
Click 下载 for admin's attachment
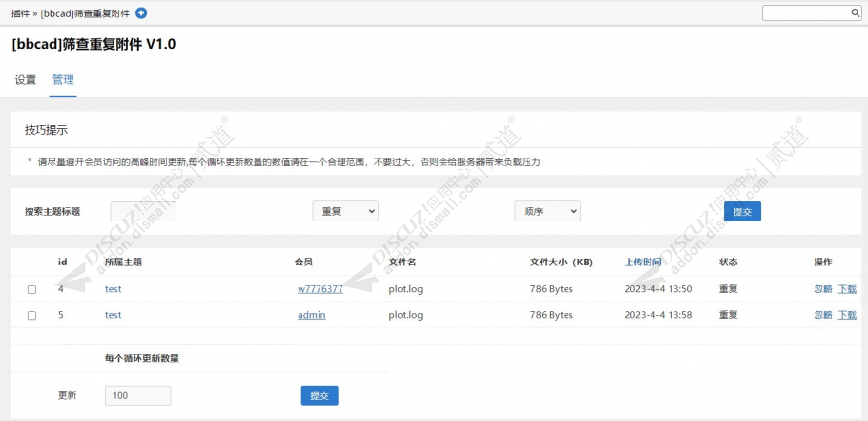point(847,315)
